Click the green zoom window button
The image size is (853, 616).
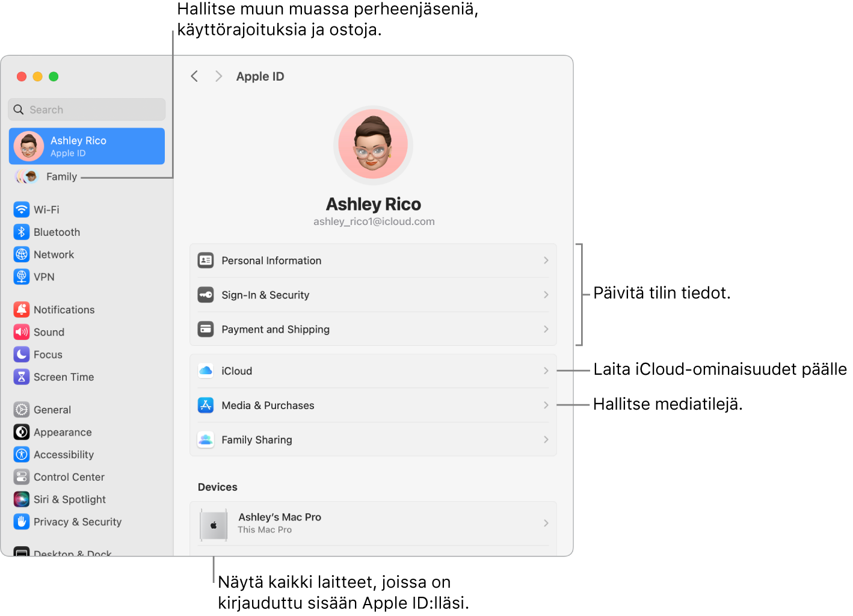click(x=54, y=76)
